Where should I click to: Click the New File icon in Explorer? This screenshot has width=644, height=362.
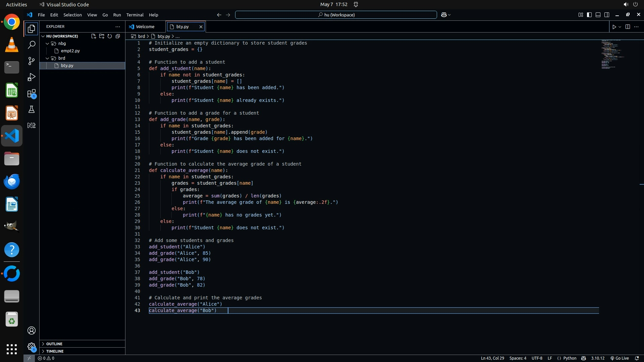pyautogui.click(x=94, y=36)
